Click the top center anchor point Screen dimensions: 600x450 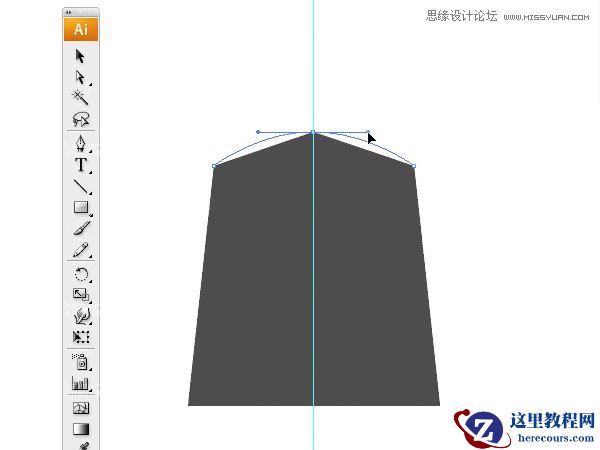pyautogui.click(x=313, y=132)
